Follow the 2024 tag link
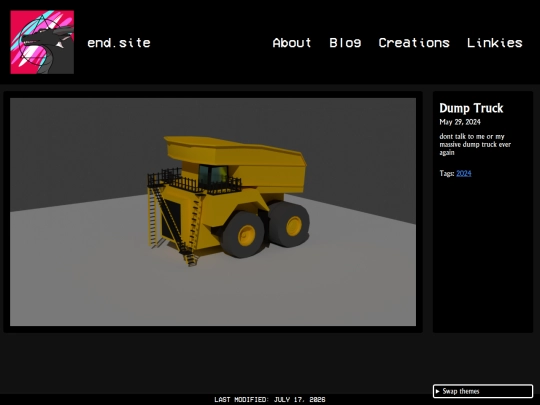This screenshot has height=405, width=540. [x=464, y=173]
